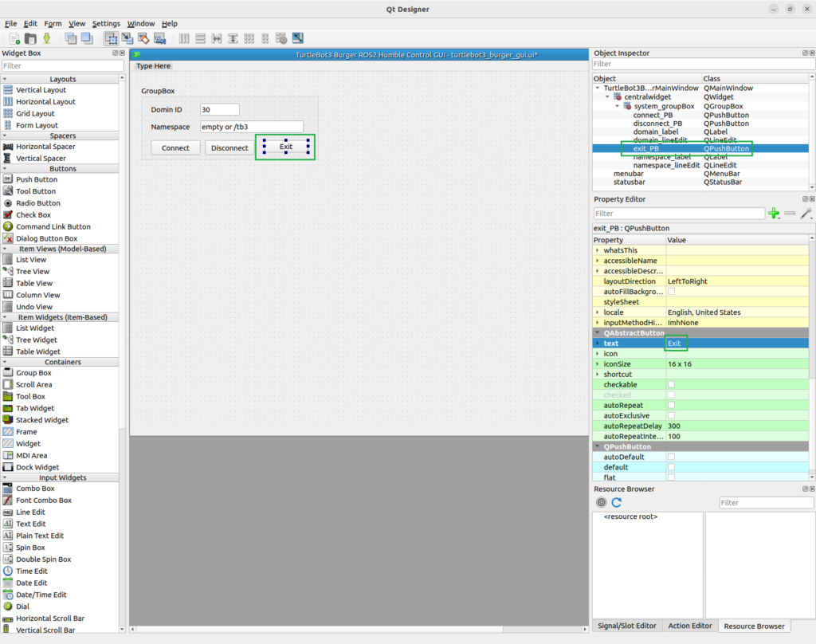Apply Lay Out Vertically in Splitter
The width and height of the screenshot is (816, 644).
pos(233,38)
